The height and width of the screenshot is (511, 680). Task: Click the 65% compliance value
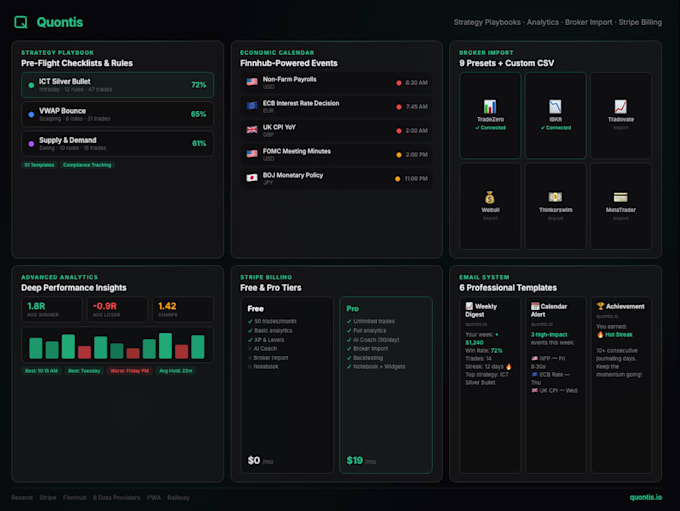click(199, 115)
